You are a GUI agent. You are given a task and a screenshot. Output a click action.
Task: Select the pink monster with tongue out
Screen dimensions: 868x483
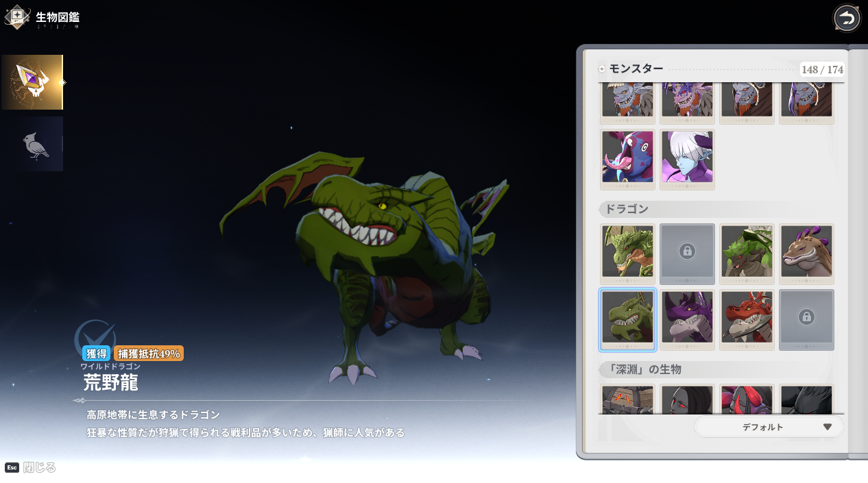click(x=627, y=158)
